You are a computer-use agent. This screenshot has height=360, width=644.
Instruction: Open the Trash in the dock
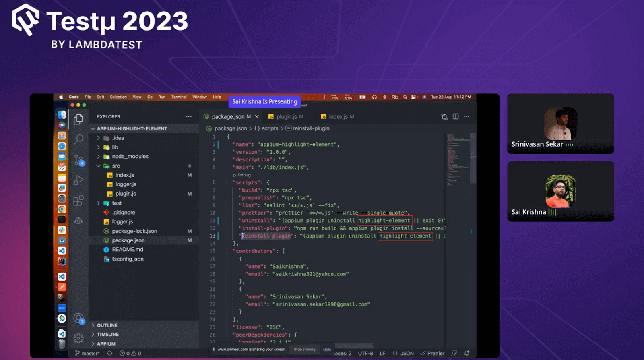tap(62, 344)
